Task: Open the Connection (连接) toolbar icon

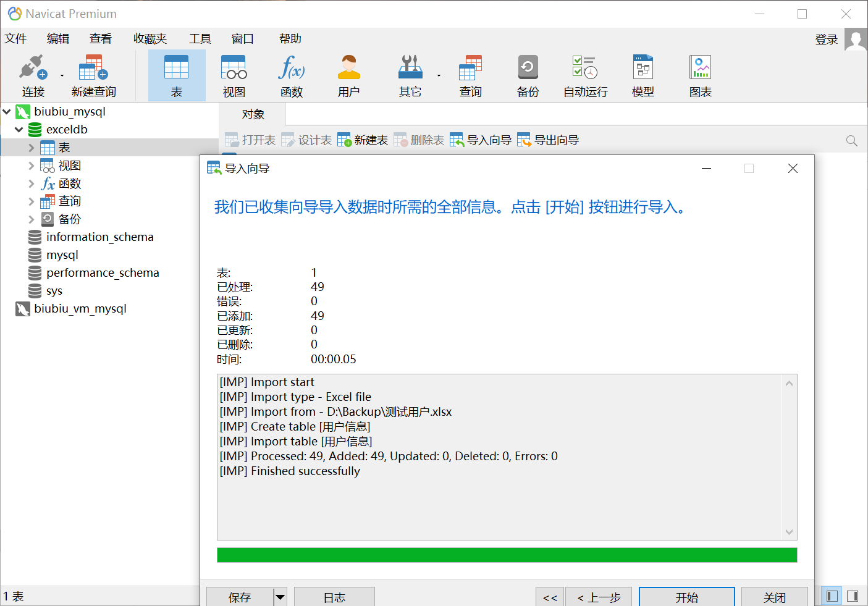Action: click(x=33, y=75)
